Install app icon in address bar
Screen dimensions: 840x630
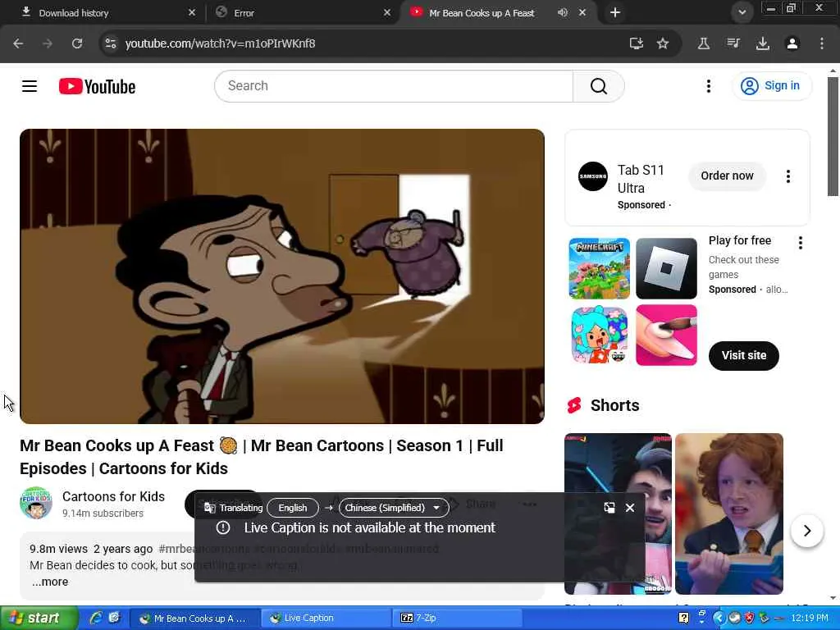(x=636, y=43)
